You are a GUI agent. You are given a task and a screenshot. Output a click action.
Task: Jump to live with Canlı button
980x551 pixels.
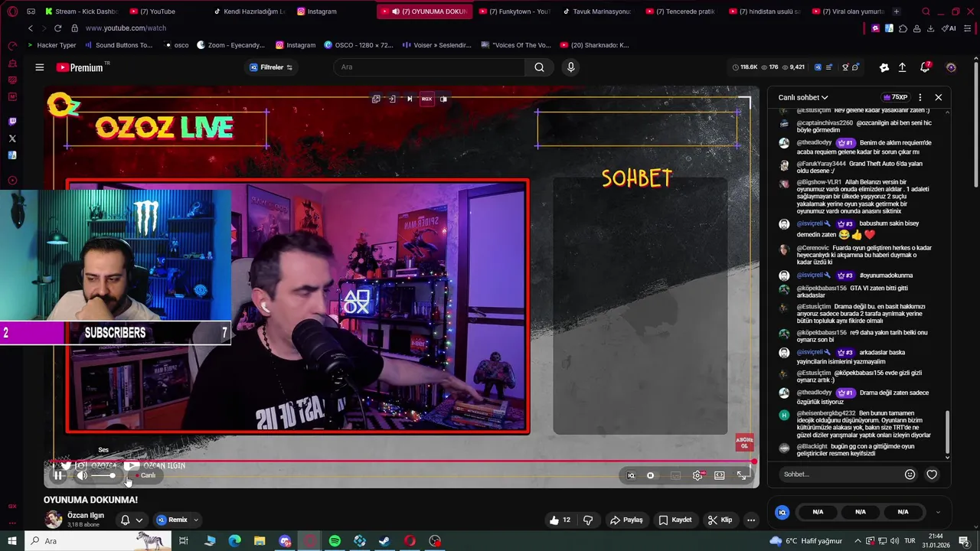(x=145, y=475)
